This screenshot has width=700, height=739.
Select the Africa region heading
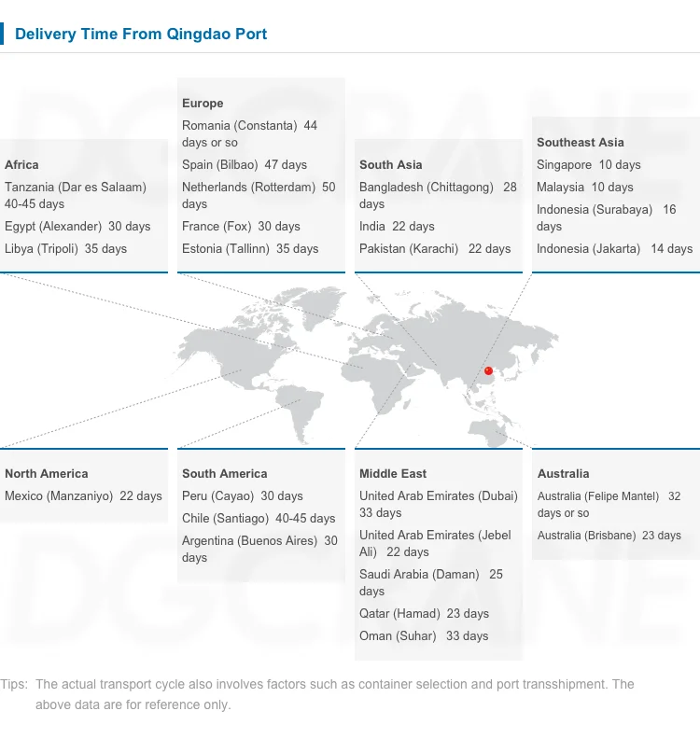[21, 165]
